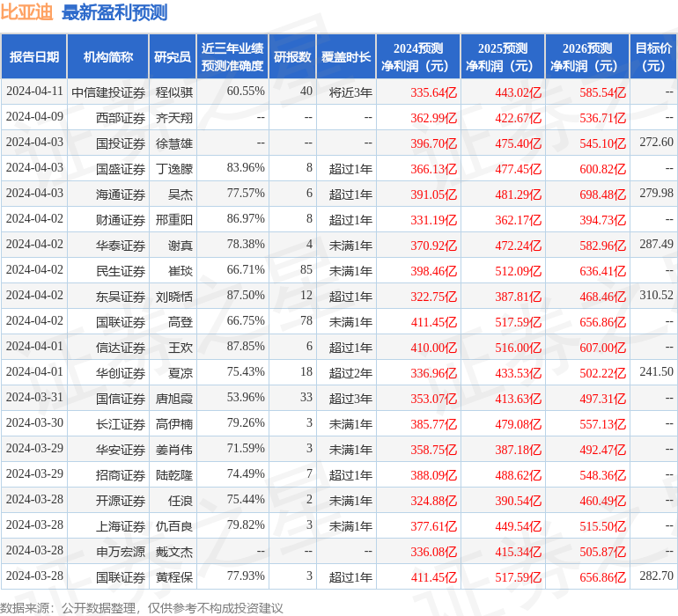Click researcher name 陆乾隆
The height and width of the screenshot is (616, 678).
pyautogui.click(x=174, y=474)
